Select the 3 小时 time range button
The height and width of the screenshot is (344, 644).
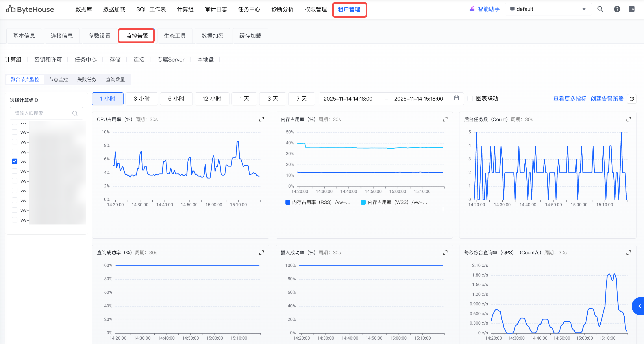(x=141, y=99)
